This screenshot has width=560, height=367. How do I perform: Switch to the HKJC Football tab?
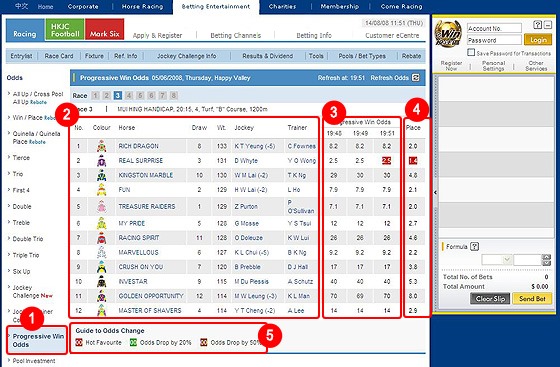point(65,30)
